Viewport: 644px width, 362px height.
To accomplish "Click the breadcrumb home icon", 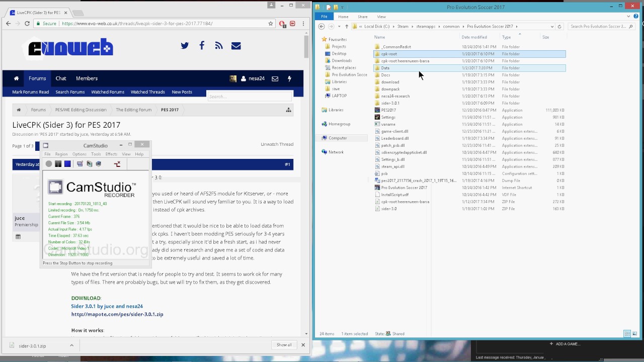I will click(19, 110).
